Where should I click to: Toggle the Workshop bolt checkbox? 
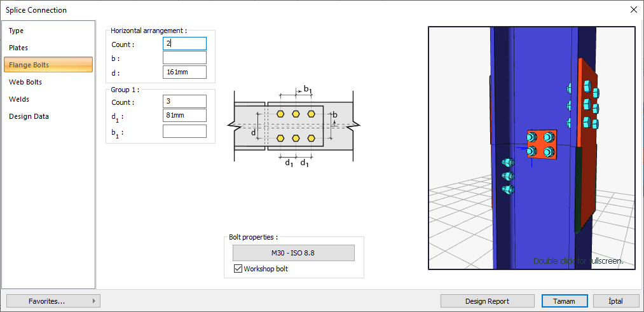point(238,269)
